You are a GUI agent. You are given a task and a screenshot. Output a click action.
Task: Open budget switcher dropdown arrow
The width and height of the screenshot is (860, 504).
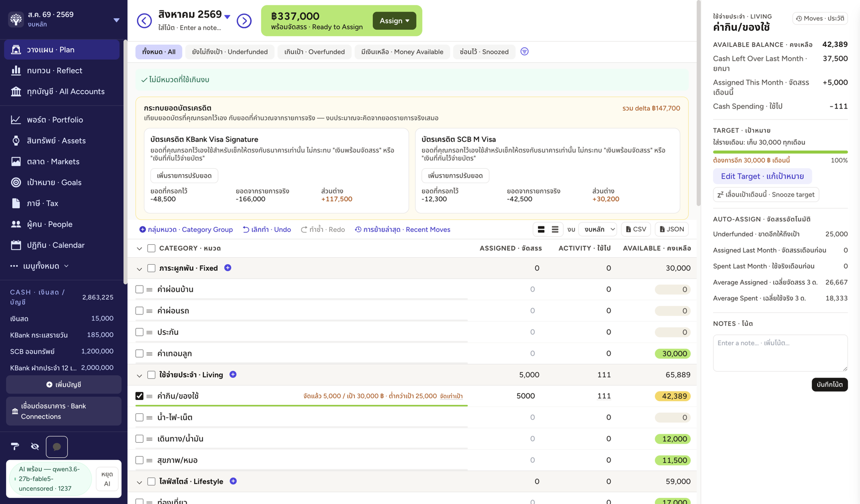click(x=116, y=20)
